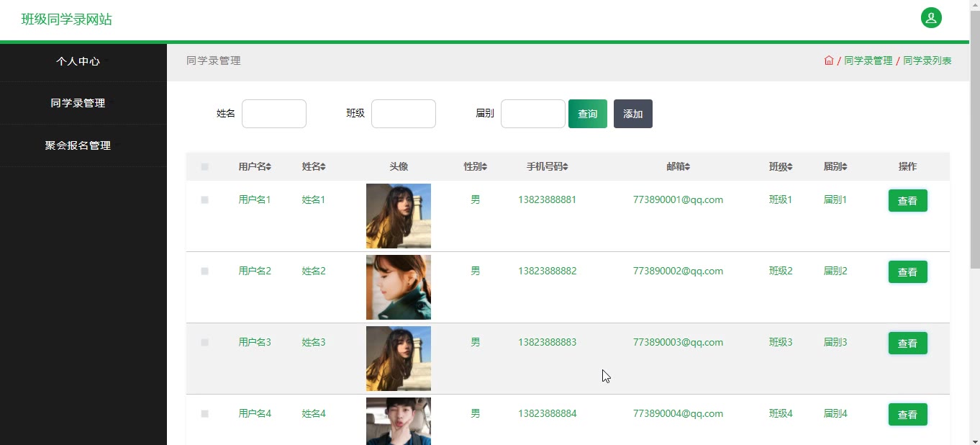Click the avatar photo of 姓名3
The width and height of the screenshot is (980, 445).
tap(399, 359)
